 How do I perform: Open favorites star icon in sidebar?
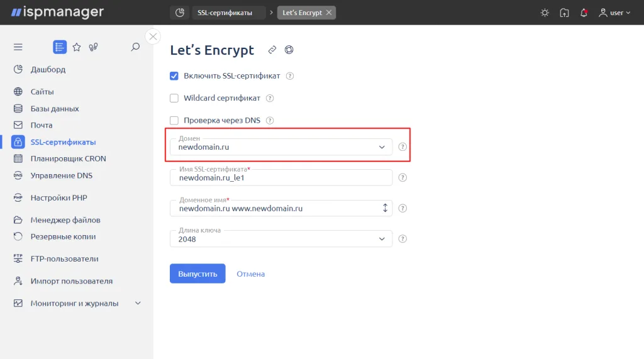(77, 47)
